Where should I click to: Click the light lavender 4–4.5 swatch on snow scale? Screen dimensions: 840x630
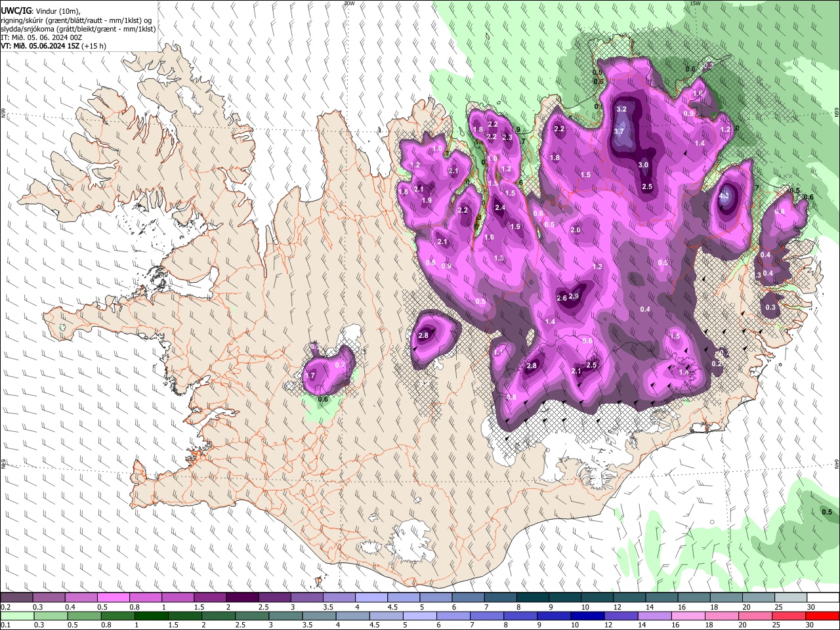coord(371,597)
